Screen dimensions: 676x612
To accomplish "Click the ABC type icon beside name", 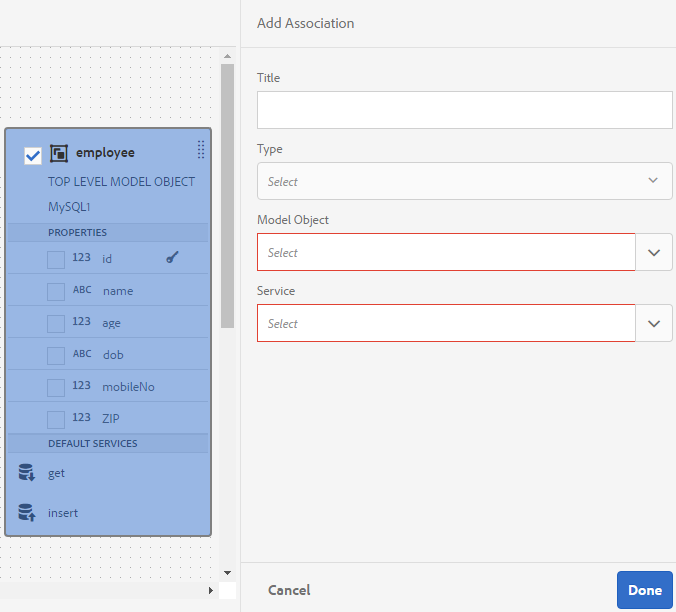I will pyautogui.click(x=82, y=290).
